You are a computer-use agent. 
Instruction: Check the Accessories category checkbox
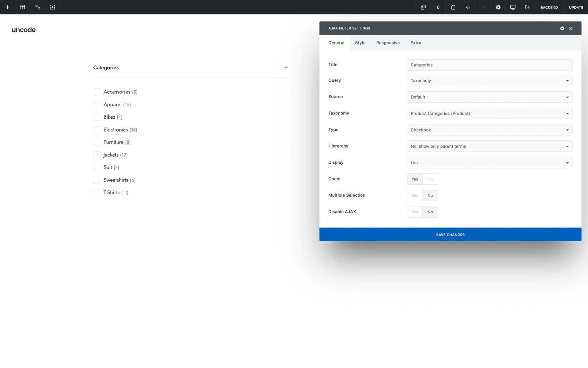[97, 92]
